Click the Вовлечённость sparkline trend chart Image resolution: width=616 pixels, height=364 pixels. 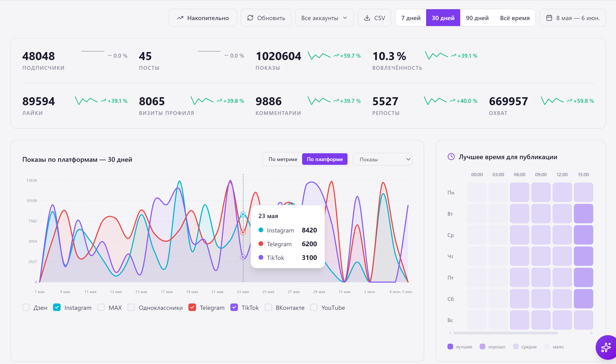[436, 56]
